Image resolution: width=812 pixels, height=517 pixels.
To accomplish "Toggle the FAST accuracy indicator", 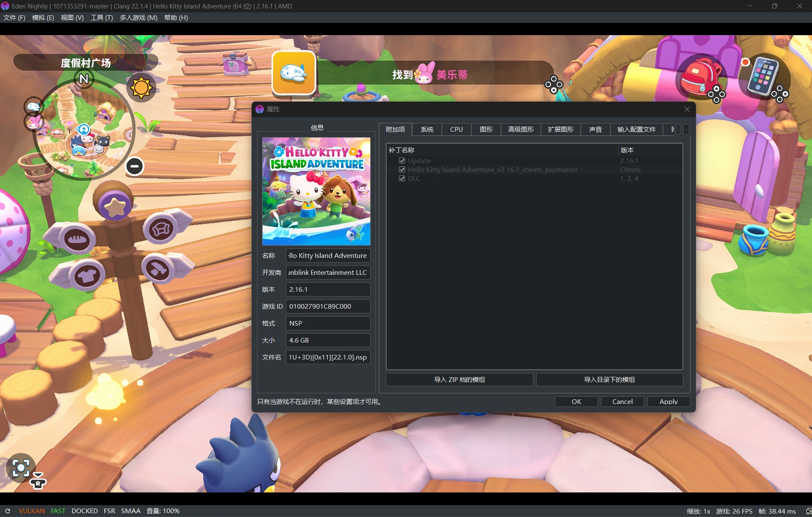I will pyautogui.click(x=58, y=511).
